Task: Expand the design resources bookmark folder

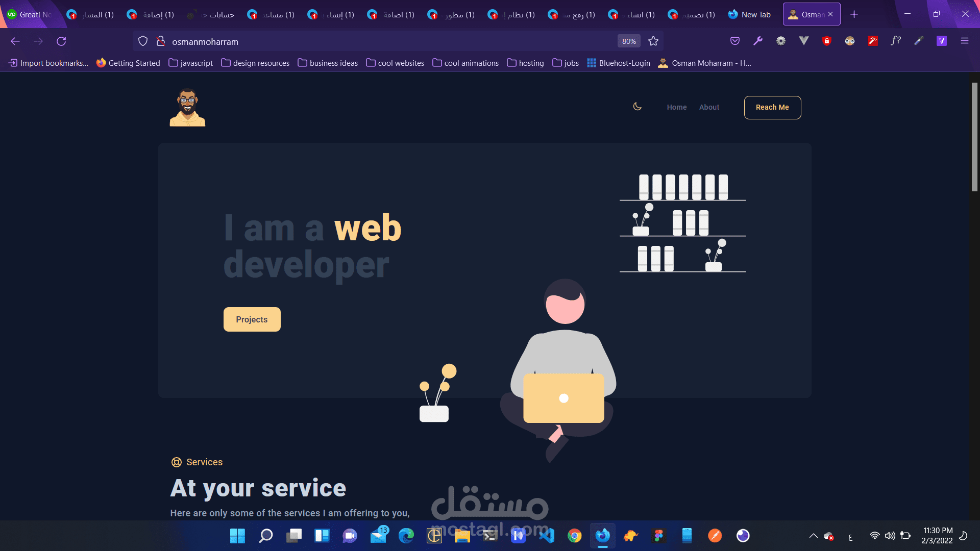Action: click(255, 63)
